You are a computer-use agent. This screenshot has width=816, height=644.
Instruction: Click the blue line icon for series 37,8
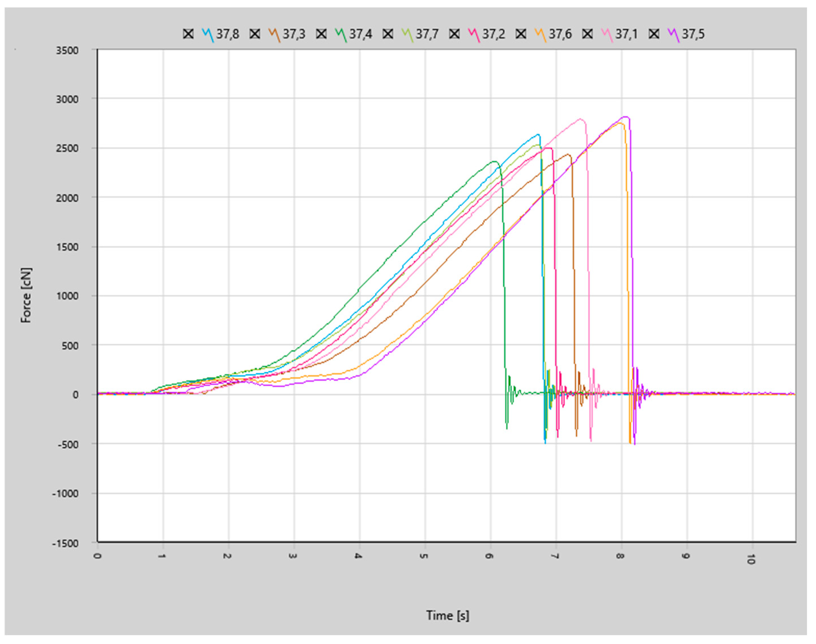208,35
